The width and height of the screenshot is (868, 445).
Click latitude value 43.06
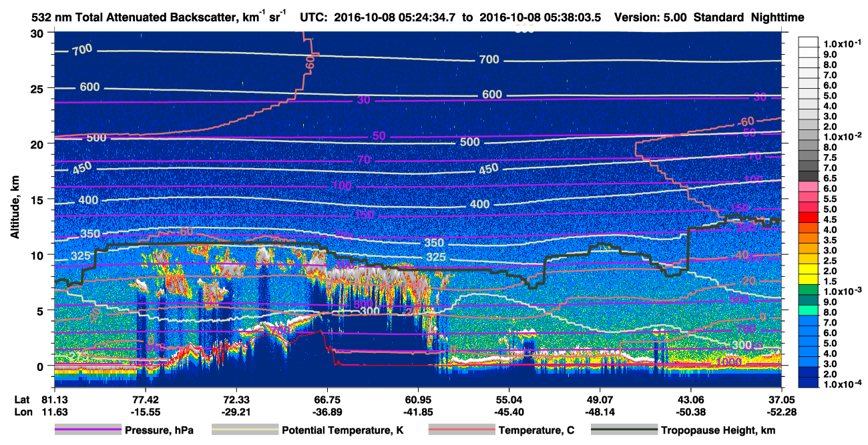tap(690, 399)
